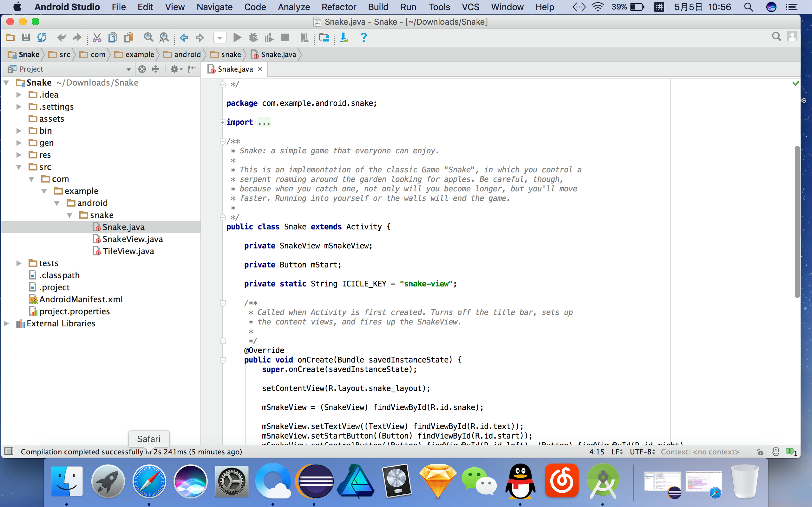812x507 pixels.
Task: Open the Refactor menu
Action: pyautogui.click(x=338, y=7)
